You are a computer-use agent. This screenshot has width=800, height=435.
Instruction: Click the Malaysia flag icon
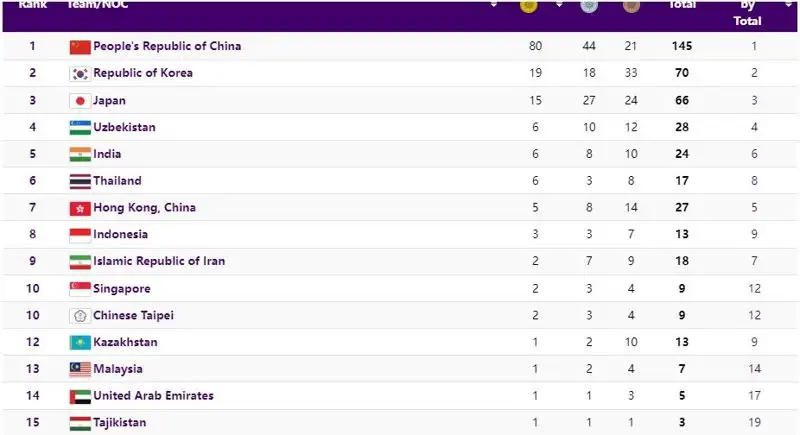(x=80, y=369)
